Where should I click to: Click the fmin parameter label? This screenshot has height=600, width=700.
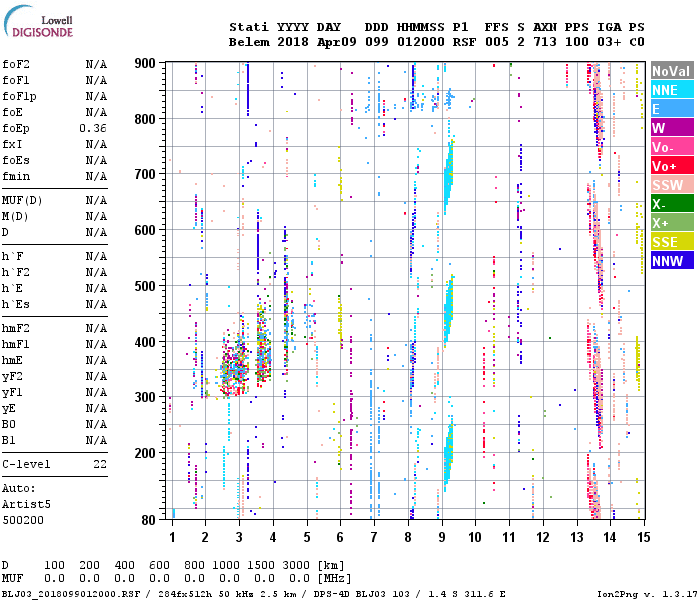coord(16,177)
